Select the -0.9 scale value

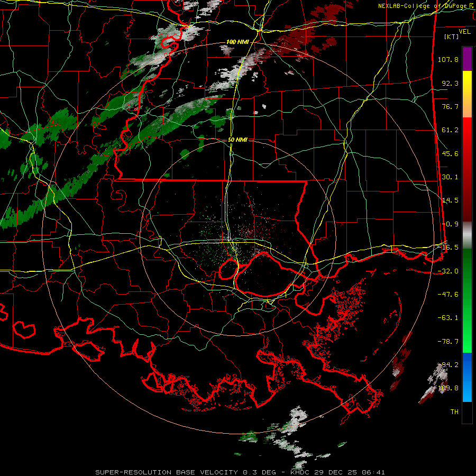pos(450,224)
